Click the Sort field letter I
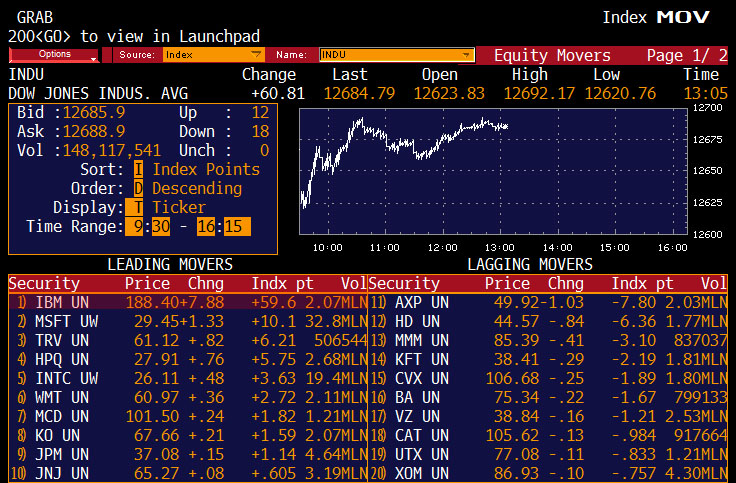The height and width of the screenshot is (483, 736). point(138,169)
